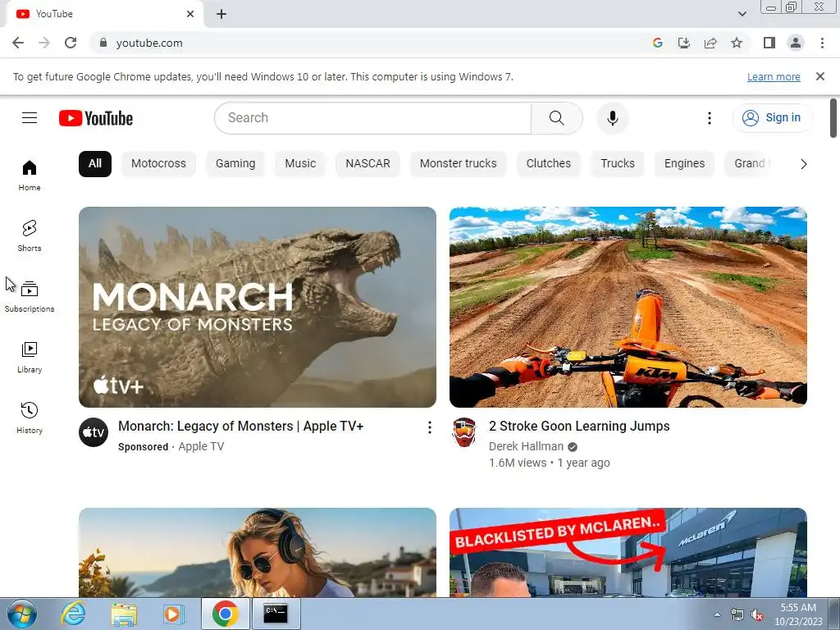Image resolution: width=840 pixels, height=630 pixels.
Task: Open the YouTube hamburger guide menu
Action: 30,118
